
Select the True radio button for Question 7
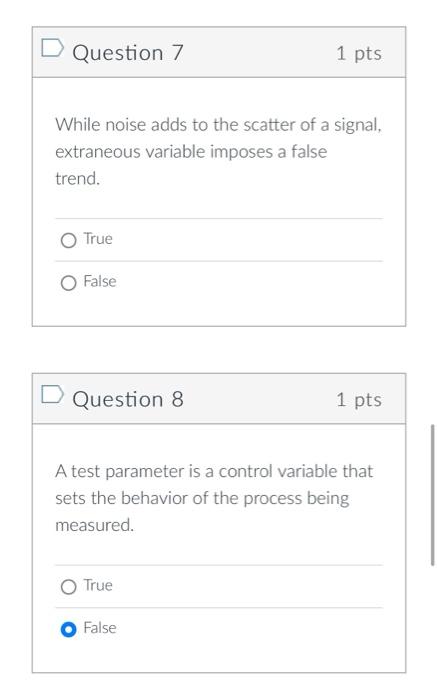(68, 240)
